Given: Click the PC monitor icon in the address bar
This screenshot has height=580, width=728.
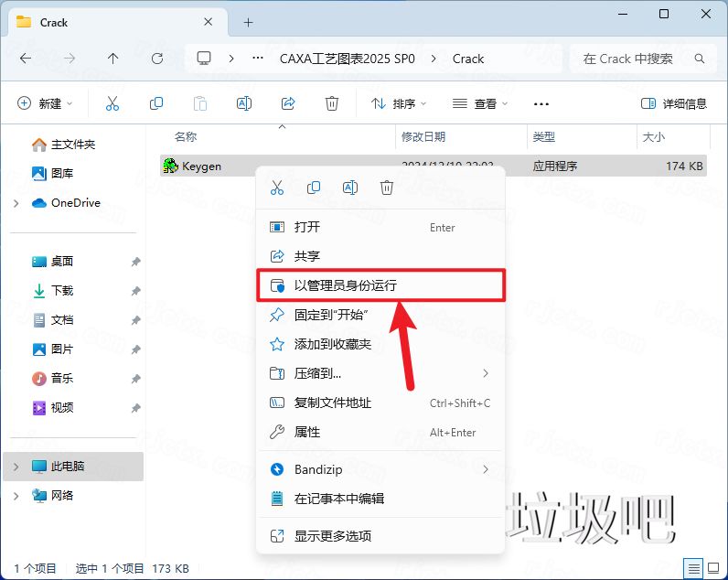Looking at the screenshot, I should [204, 59].
